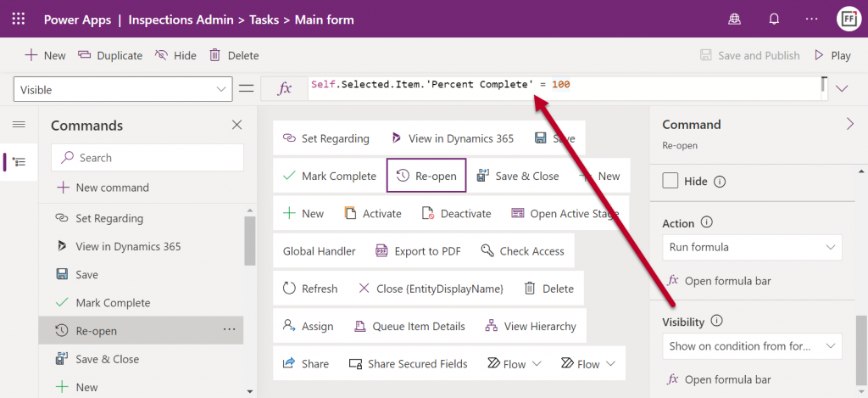This screenshot has width=868, height=398.
Task: Click the New command button
Action: coord(103,188)
